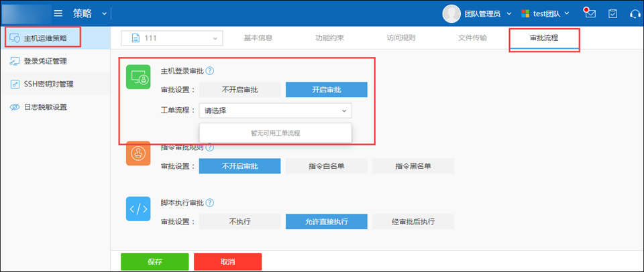Select 不执行 for script execution

(240, 222)
